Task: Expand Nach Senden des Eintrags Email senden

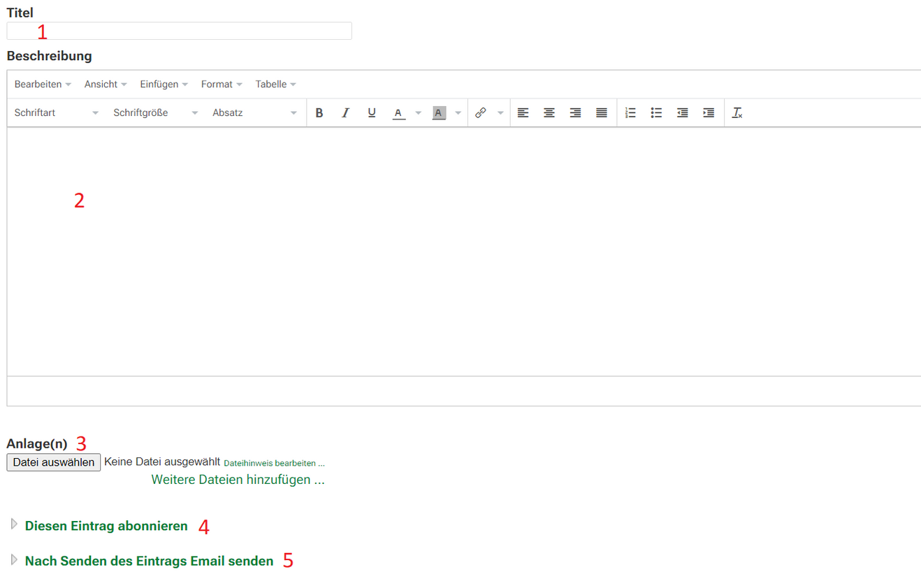Action: tap(149, 561)
